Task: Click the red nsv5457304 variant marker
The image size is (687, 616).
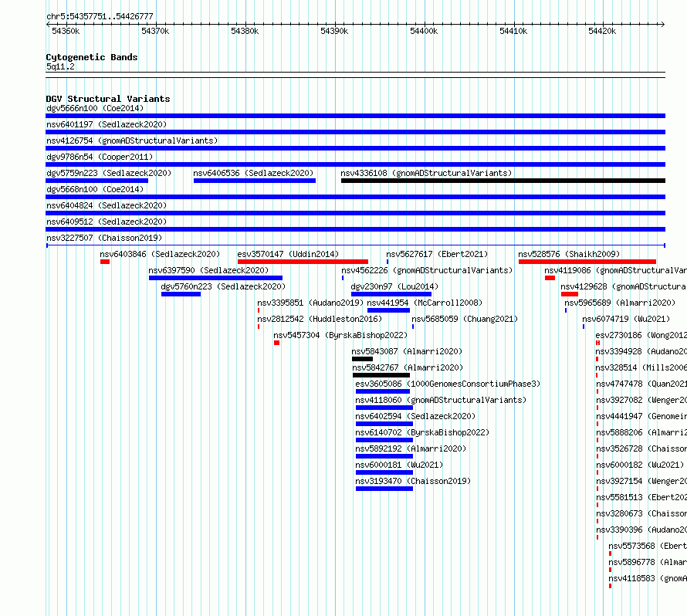Action: [276, 343]
